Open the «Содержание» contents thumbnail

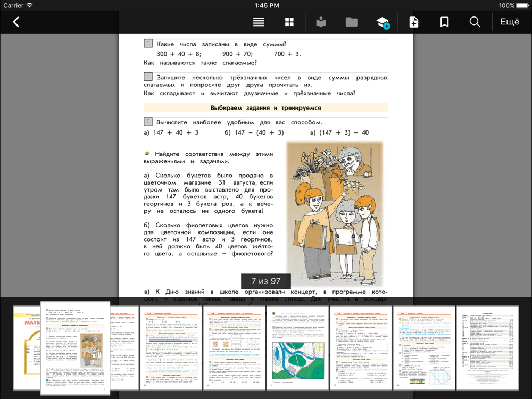pos(487,348)
